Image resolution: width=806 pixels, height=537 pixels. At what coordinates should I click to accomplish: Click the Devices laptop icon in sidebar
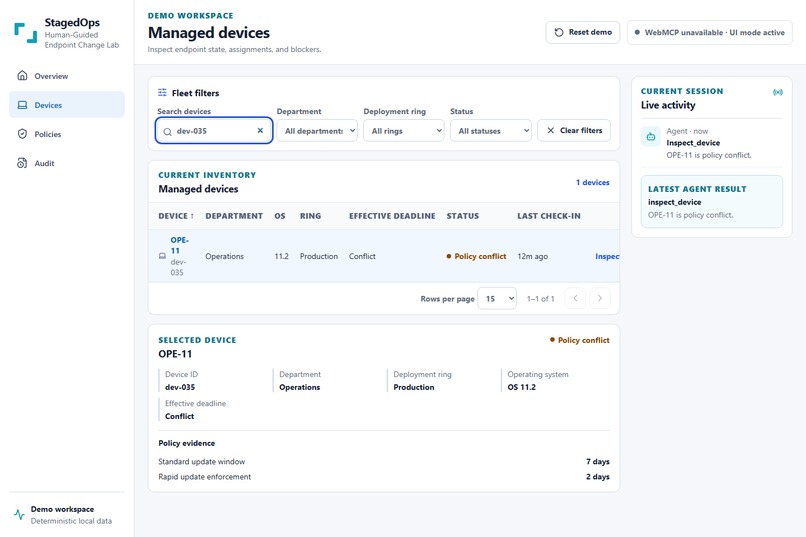tap(22, 105)
